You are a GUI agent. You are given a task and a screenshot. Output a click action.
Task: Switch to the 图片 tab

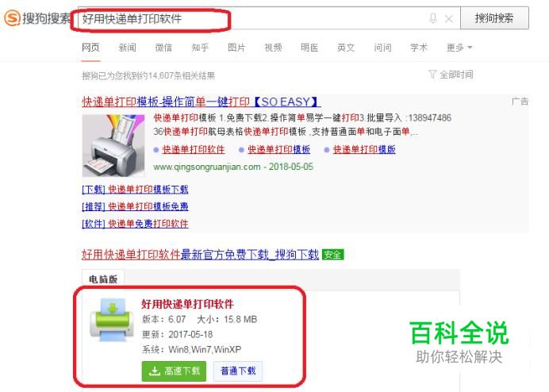[236, 48]
